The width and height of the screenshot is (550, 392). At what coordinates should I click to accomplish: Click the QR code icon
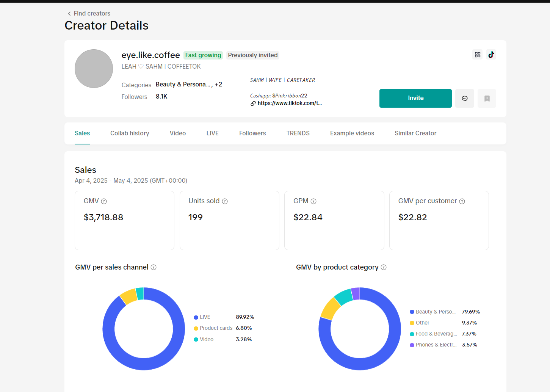point(478,55)
